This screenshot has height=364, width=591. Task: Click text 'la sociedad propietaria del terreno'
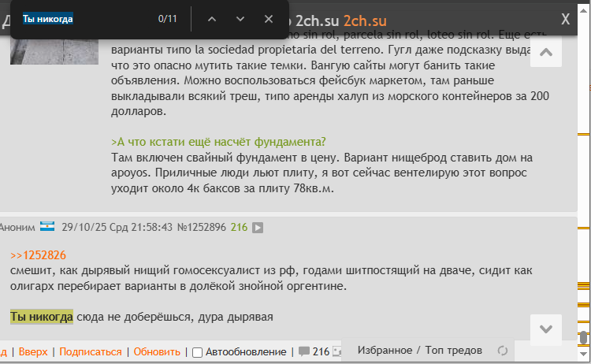289,50
